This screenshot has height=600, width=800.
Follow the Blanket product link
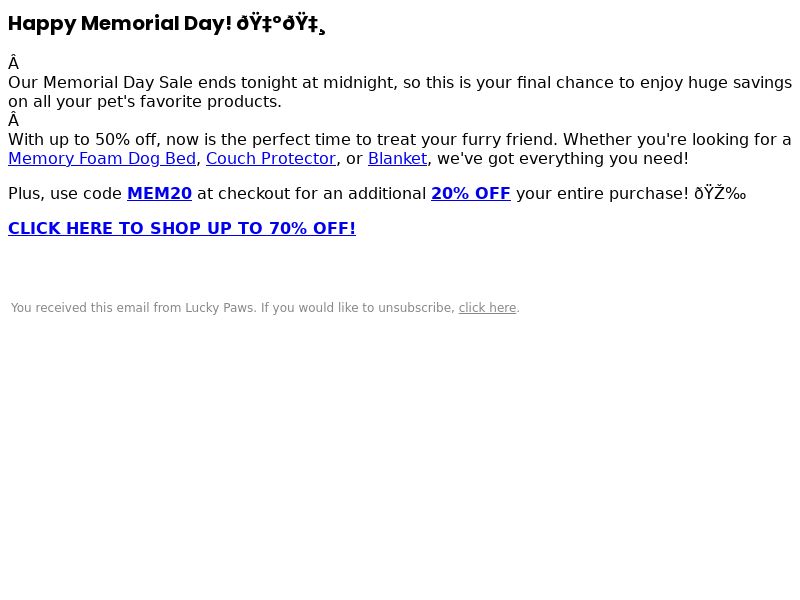click(x=397, y=159)
